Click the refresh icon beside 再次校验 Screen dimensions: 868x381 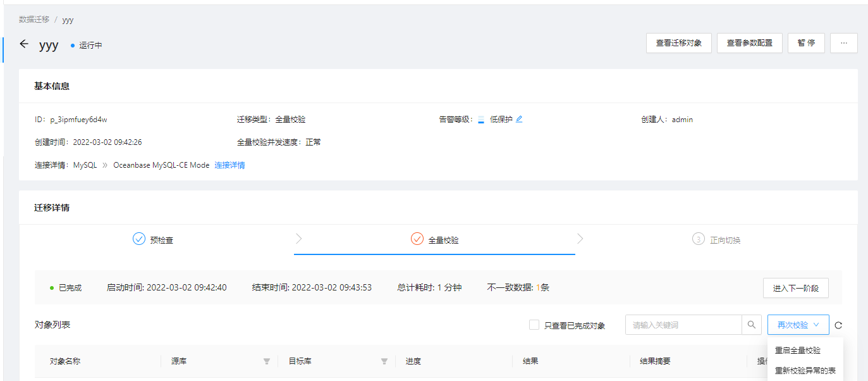(838, 325)
